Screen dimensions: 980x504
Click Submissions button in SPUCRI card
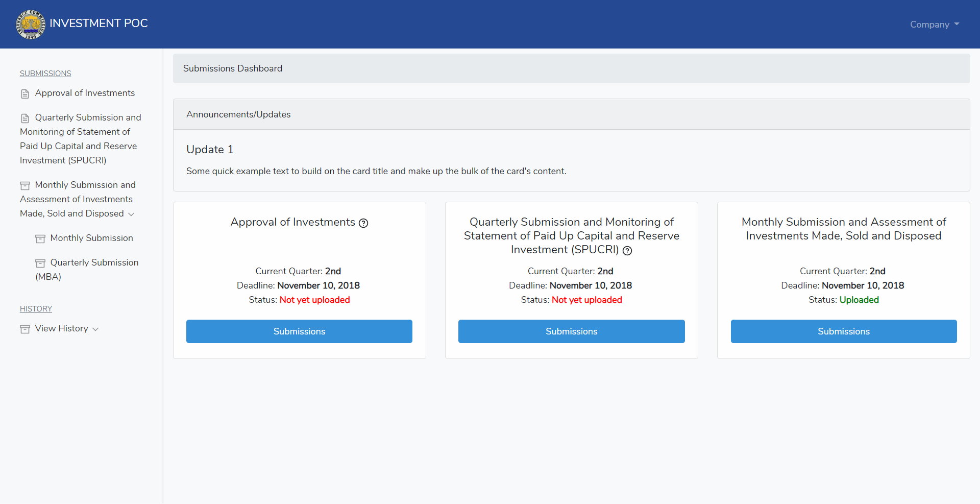[572, 331]
